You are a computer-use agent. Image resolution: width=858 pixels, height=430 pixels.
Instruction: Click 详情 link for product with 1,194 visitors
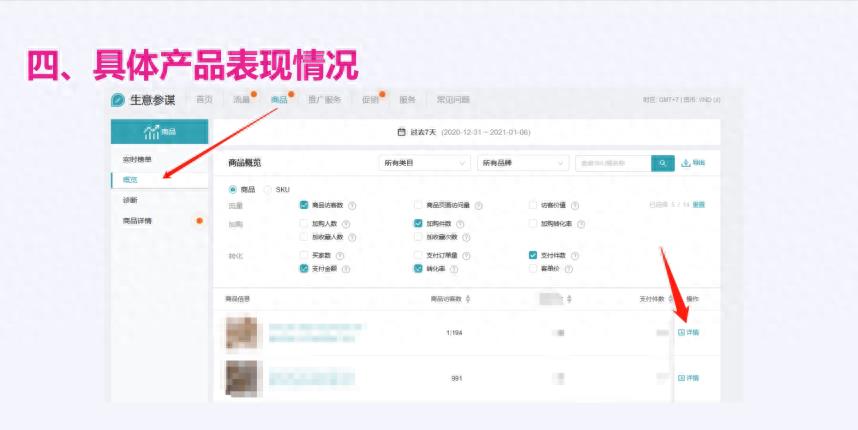[x=688, y=332]
